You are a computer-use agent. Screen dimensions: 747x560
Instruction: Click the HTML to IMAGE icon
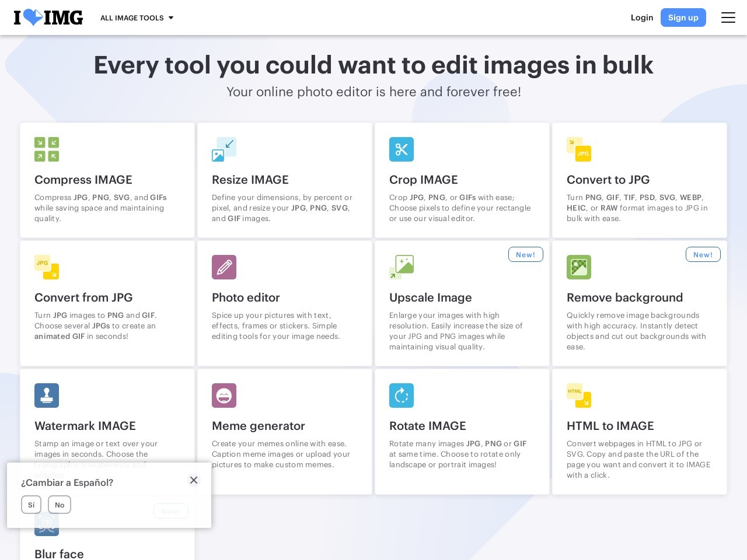coord(579,395)
